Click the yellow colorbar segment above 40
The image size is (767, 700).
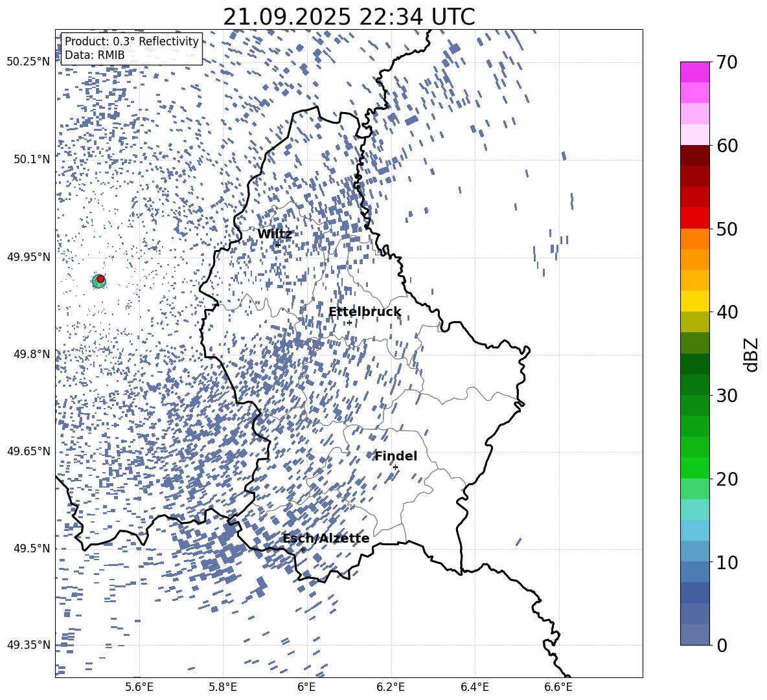[695, 301]
